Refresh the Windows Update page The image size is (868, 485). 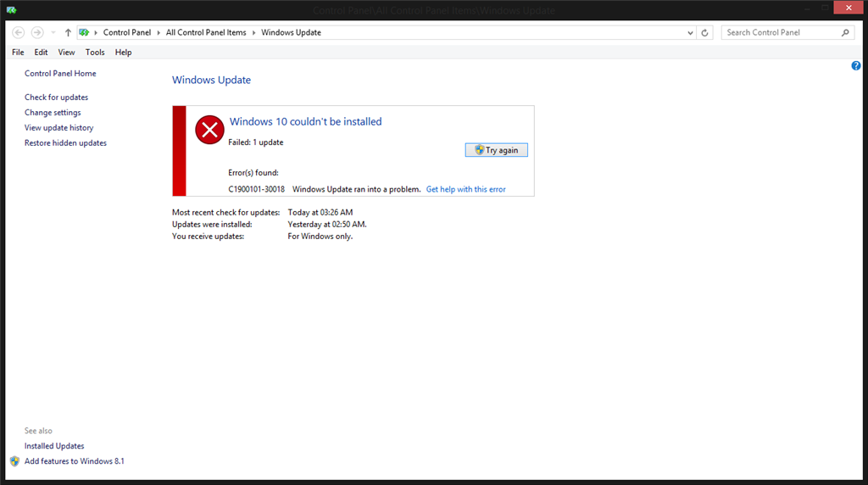coord(704,33)
